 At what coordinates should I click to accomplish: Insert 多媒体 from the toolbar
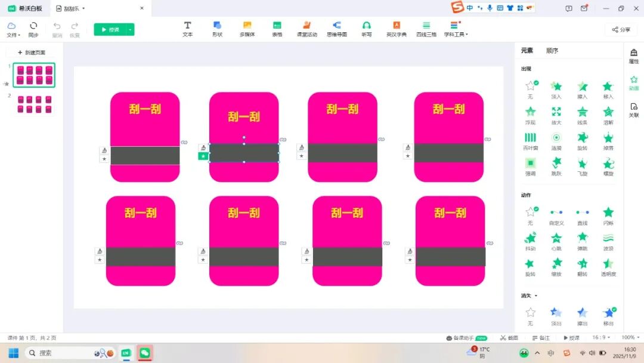click(247, 29)
